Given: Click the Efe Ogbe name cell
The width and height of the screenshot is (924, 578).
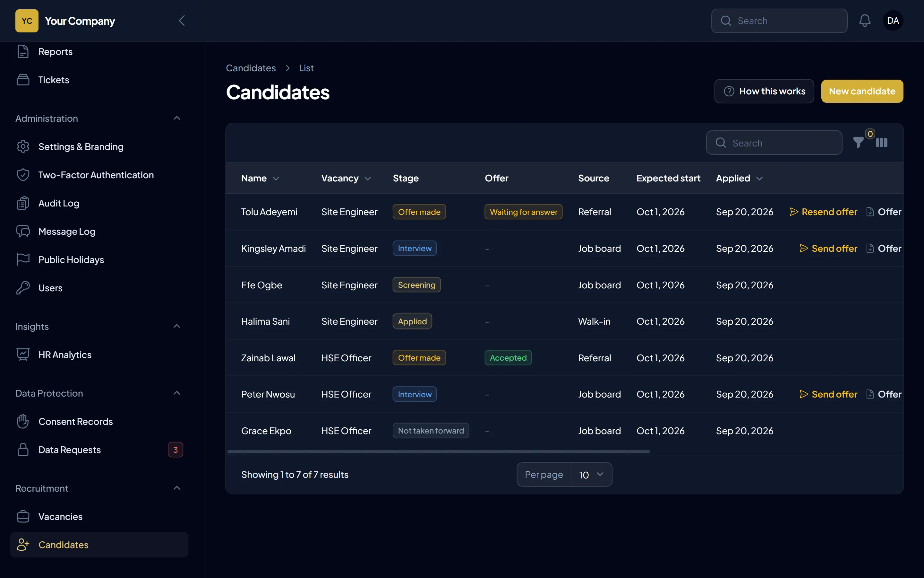Looking at the screenshot, I should pyautogui.click(x=261, y=285).
